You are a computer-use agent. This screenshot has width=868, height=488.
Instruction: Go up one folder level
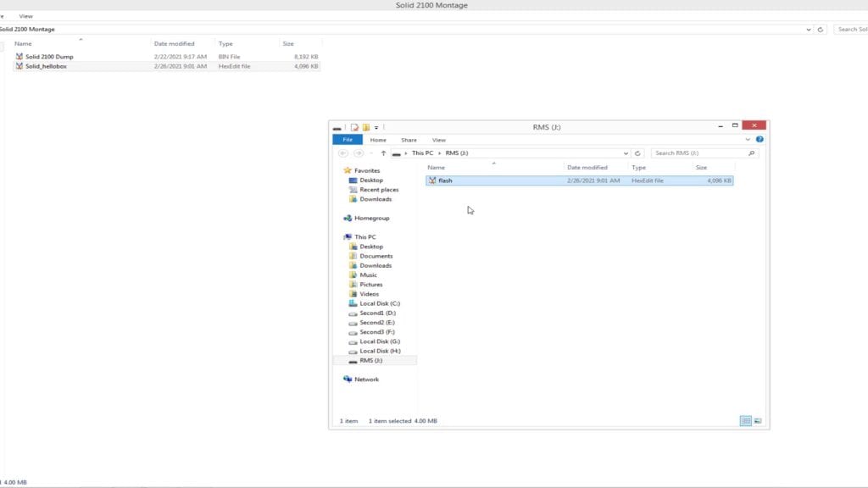(383, 153)
